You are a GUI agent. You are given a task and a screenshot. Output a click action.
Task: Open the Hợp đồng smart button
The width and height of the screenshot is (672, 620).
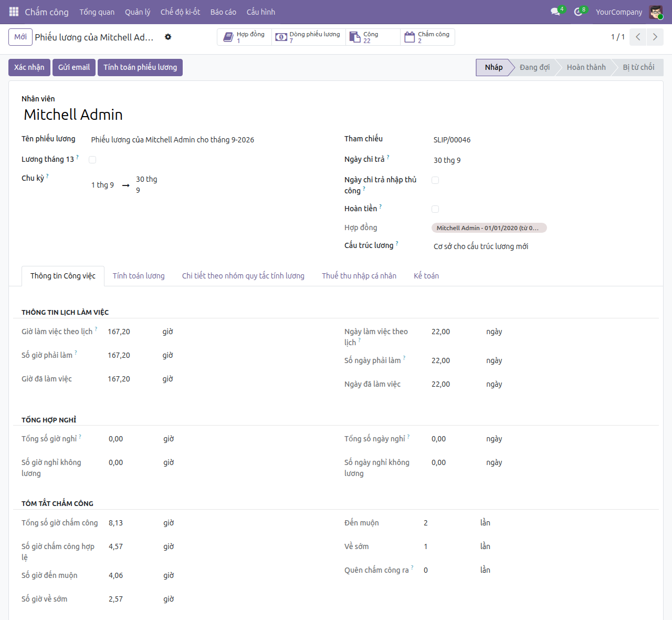245,37
